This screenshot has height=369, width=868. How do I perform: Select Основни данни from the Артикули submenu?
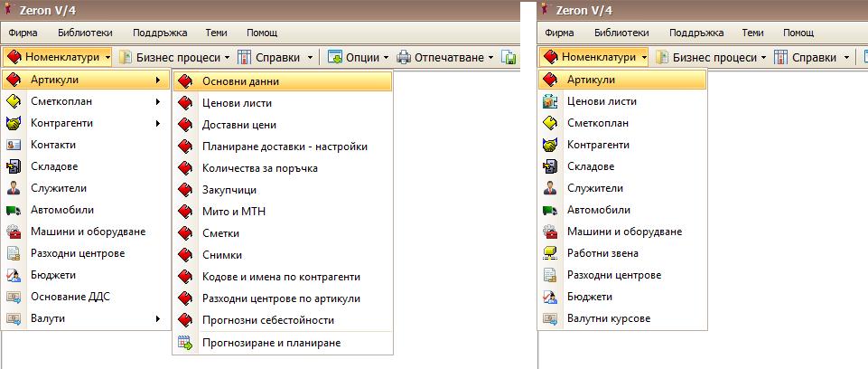coord(240,81)
